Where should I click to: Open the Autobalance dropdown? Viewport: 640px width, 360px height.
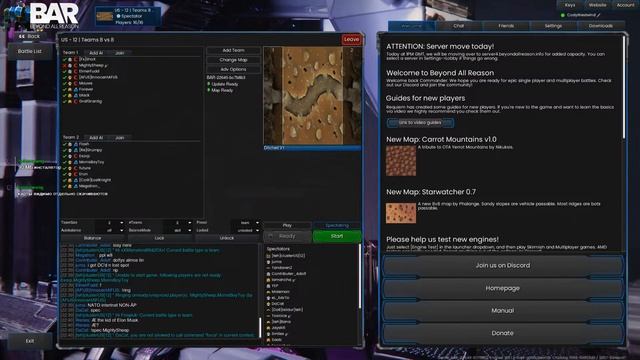[109, 230]
